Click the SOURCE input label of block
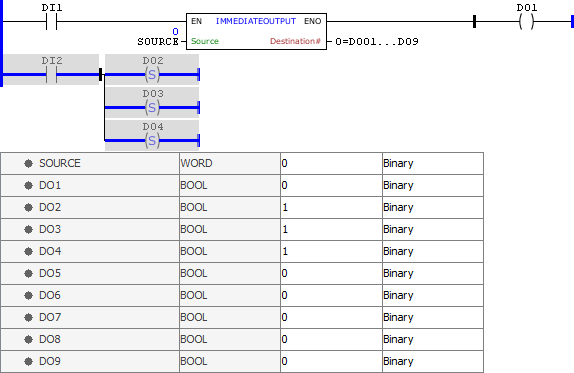This screenshot has height=373, width=574. pyautogui.click(x=158, y=42)
